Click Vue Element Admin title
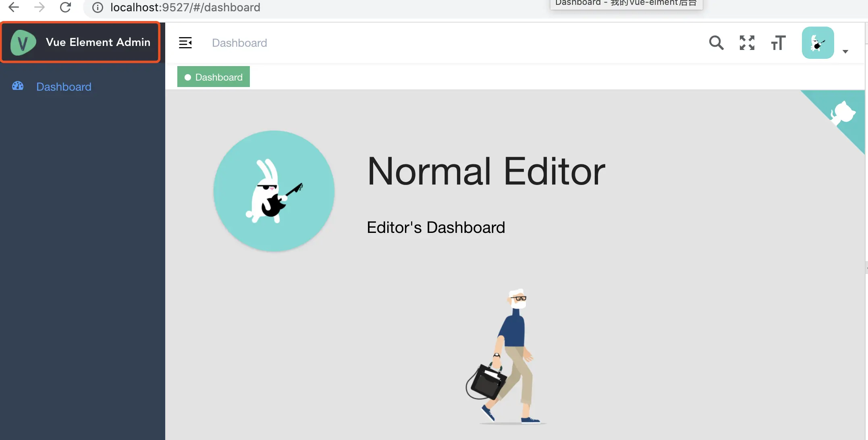 pyautogui.click(x=98, y=42)
